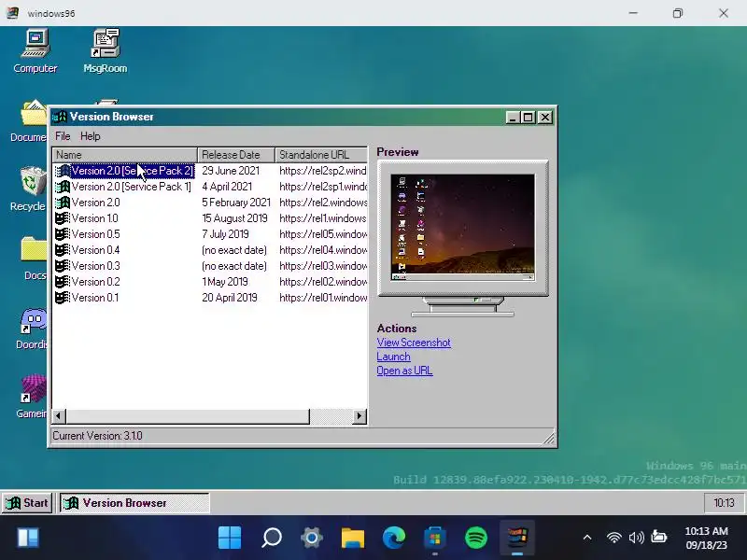Click the icon beside Version 1.0
747x560 pixels.
[x=63, y=218]
